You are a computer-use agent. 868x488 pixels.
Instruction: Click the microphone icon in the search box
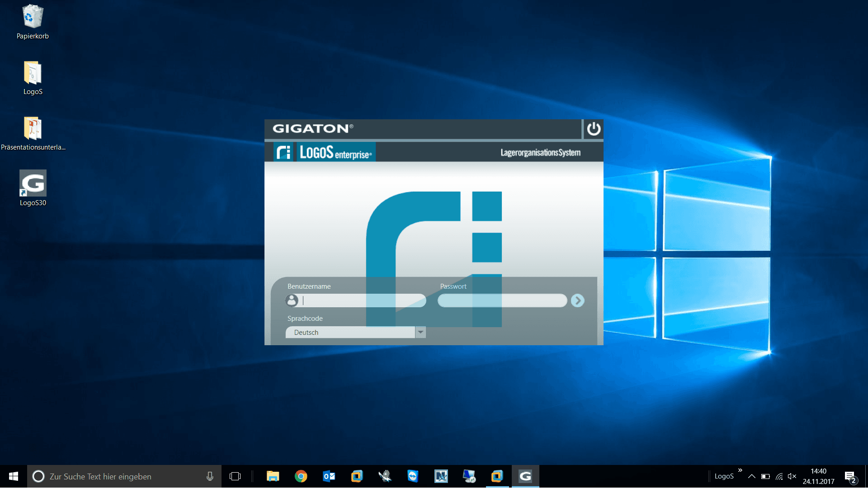[210, 476]
